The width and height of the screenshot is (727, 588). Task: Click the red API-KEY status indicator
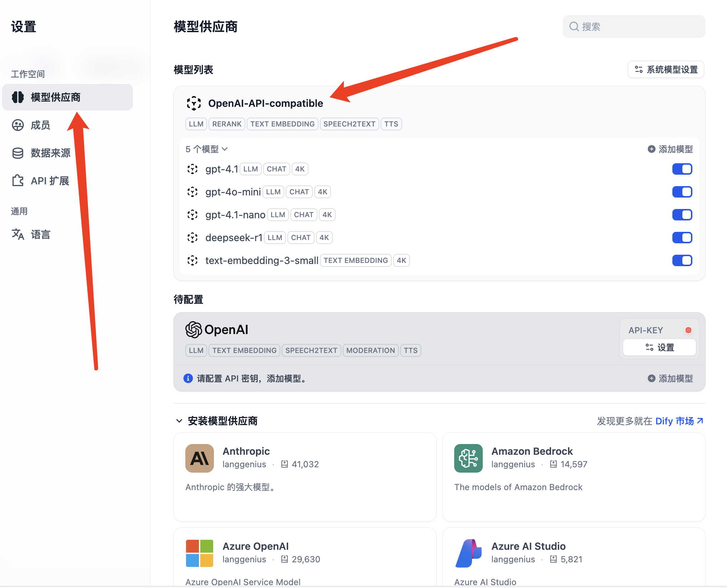pos(688,330)
